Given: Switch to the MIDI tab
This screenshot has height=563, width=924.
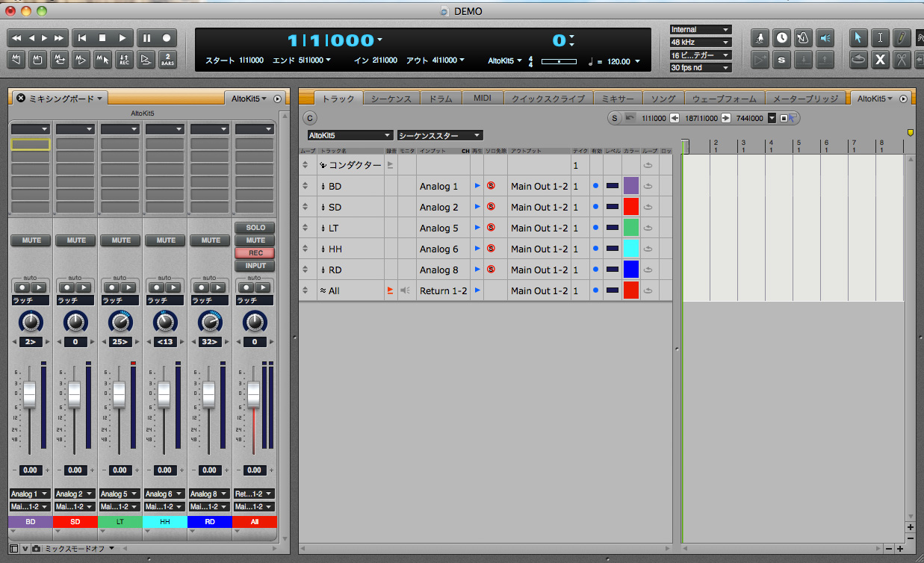Looking at the screenshot, I should coord(482,99).
